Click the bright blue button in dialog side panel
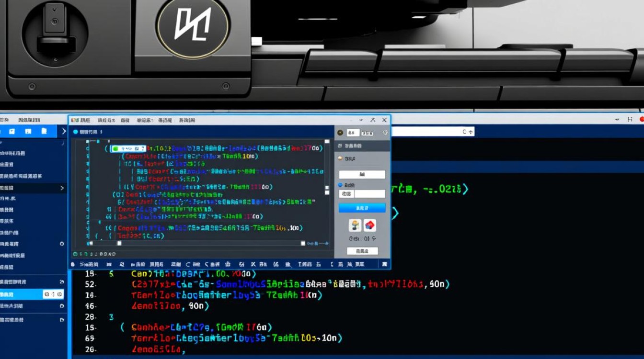 coord(362,208)
